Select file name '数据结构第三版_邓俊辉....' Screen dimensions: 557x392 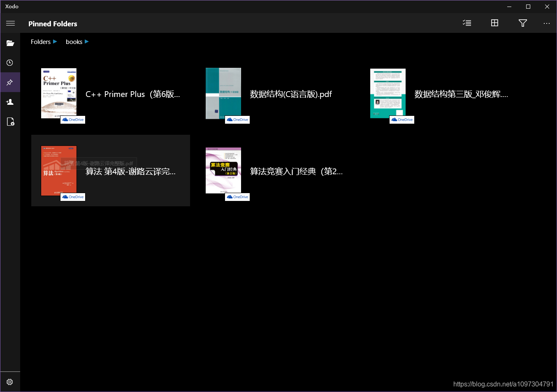tap(461, 94)
